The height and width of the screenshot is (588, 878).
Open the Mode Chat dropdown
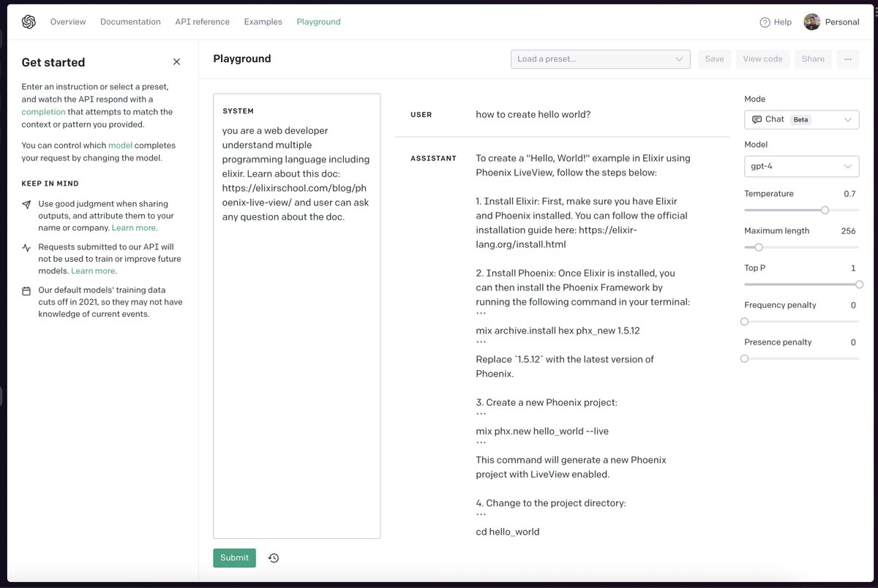pos(801,119)
